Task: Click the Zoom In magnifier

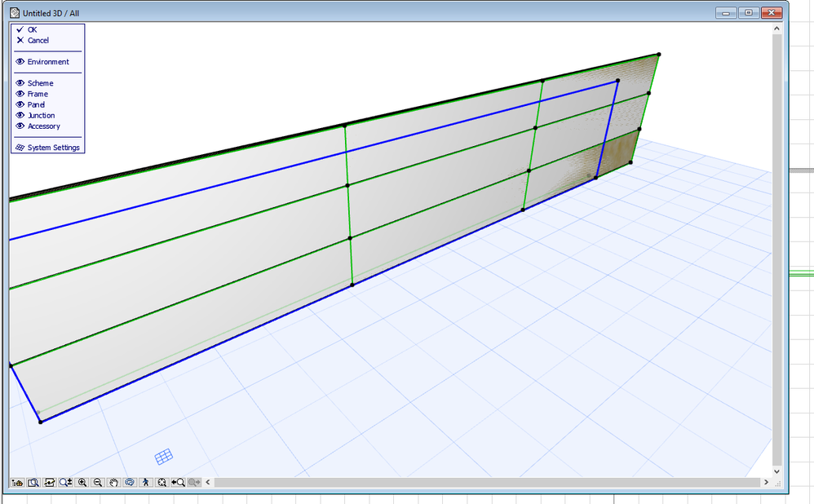Action: [82, 482]
